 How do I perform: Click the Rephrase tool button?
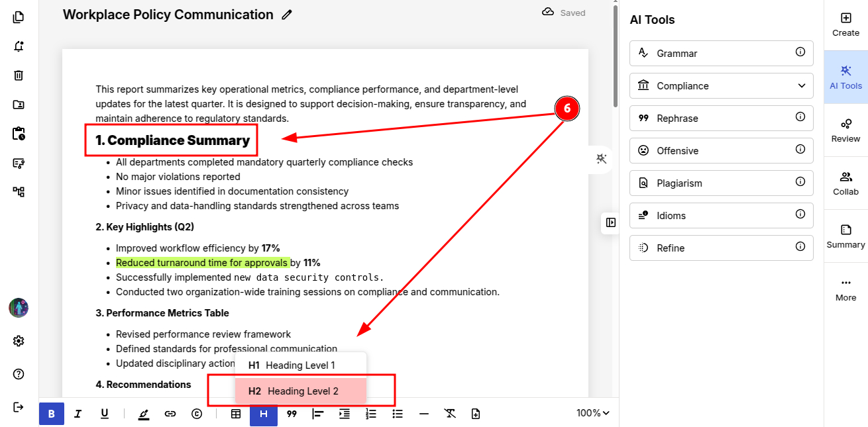(x=722, y=119)
